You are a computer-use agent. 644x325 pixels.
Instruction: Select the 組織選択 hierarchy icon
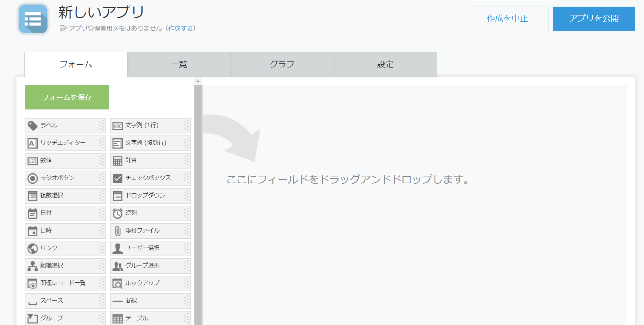click(33, 266)
